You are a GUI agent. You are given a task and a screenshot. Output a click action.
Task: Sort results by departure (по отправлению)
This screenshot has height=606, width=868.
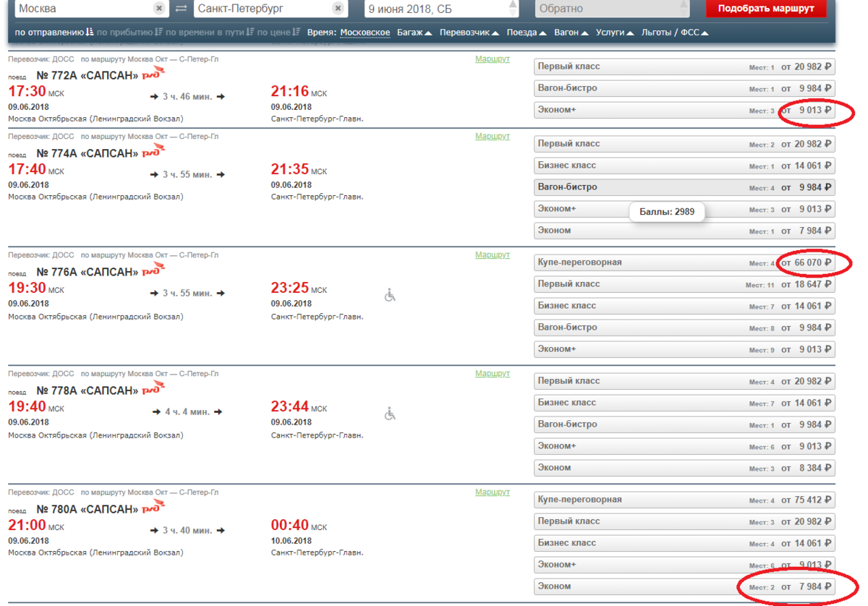[54, 33]
